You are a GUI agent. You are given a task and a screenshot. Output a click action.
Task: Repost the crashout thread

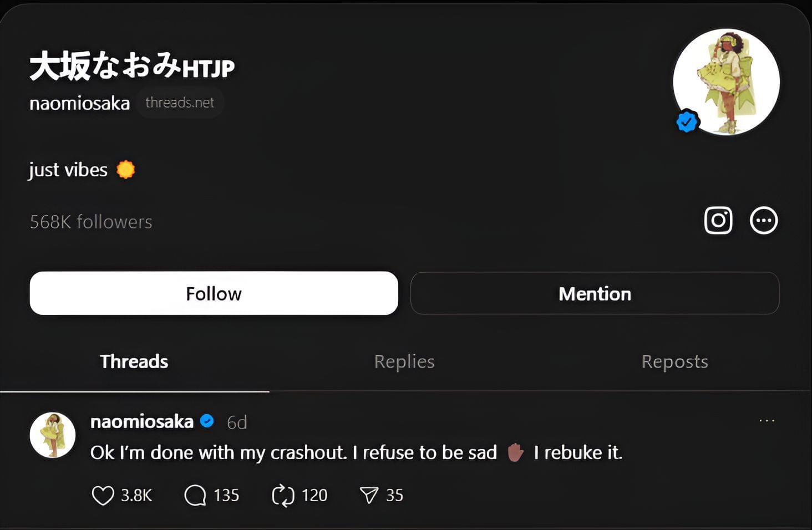click(283, 495)
